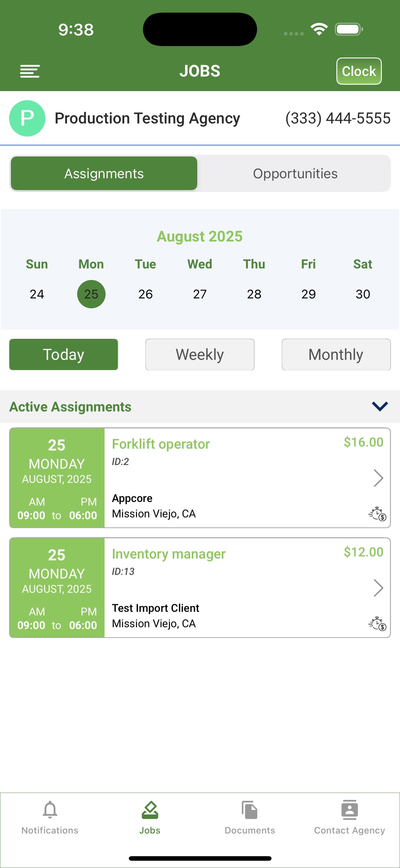The height and width of the screenshot is (868, 400).
Task: Select Friday 29 in the calendar
Action: [308, 294]
